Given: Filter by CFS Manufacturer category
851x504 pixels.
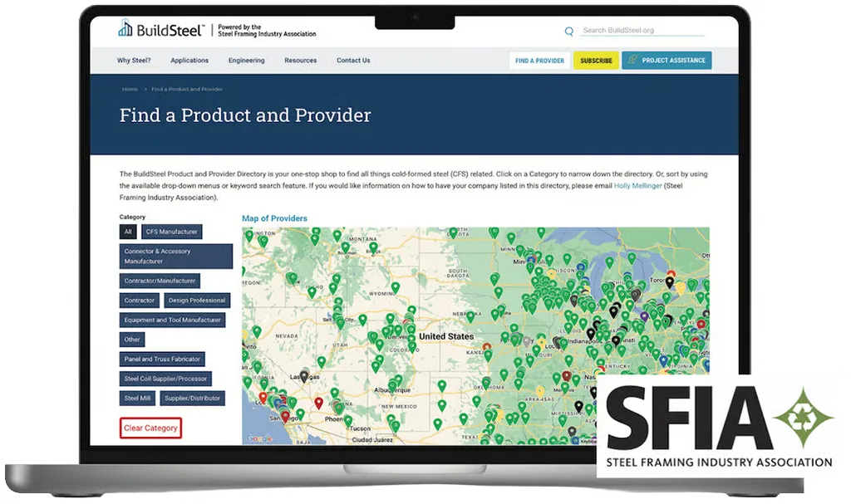Looking at the screenshot, I should tap(171, 232).
